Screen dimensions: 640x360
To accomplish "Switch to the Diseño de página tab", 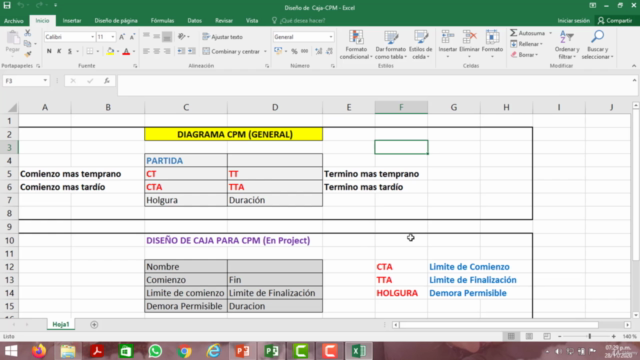I will [x=116, y=20].
